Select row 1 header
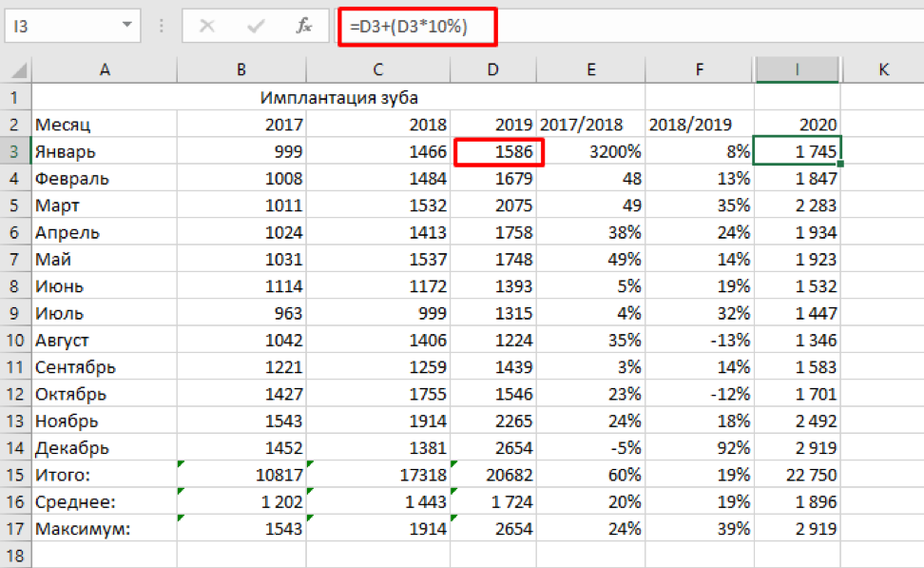 coord(15,97)
